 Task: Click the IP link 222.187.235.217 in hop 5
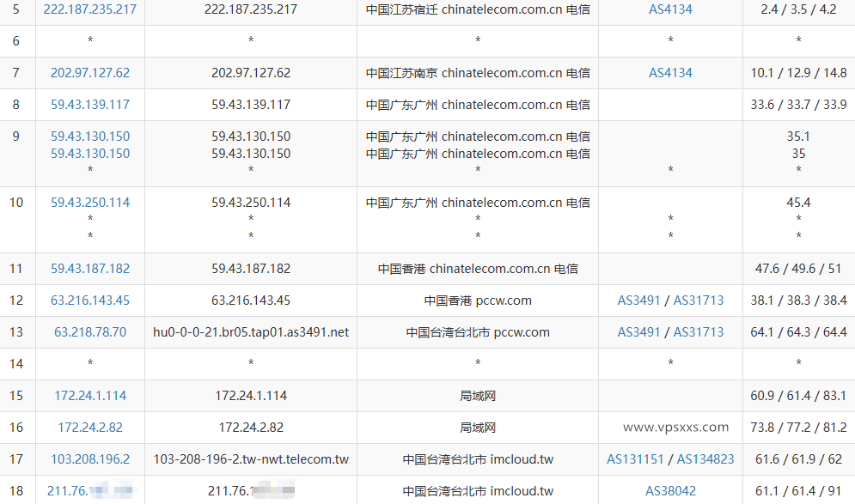pos(89,10)
